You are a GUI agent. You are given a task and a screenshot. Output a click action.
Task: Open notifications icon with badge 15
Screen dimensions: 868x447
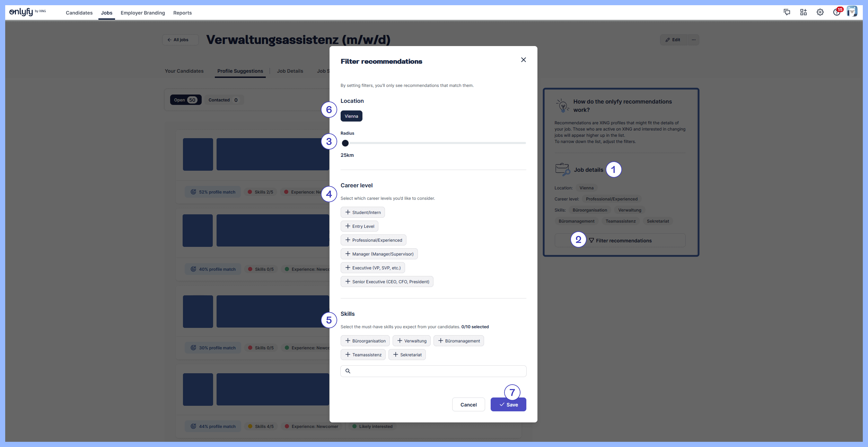pos(836,12)
